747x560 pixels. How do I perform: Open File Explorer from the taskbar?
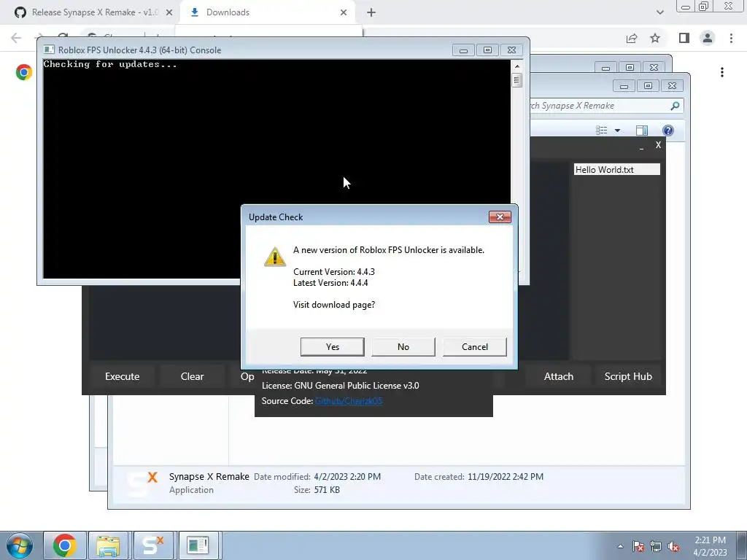pos(108,545)
